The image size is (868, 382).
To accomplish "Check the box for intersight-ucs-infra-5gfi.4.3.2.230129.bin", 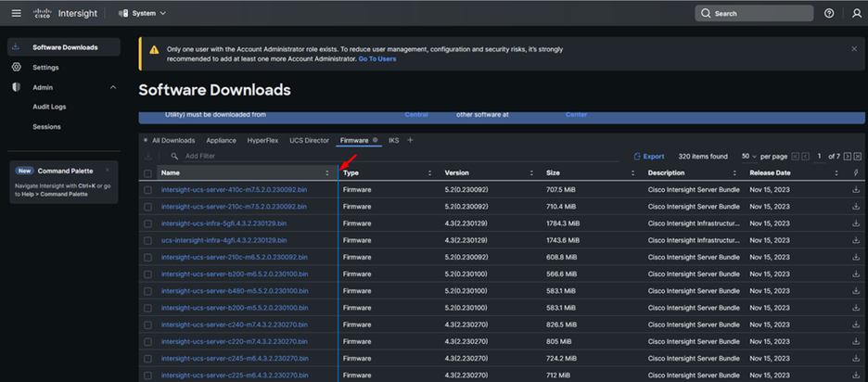I will (147, 223).
